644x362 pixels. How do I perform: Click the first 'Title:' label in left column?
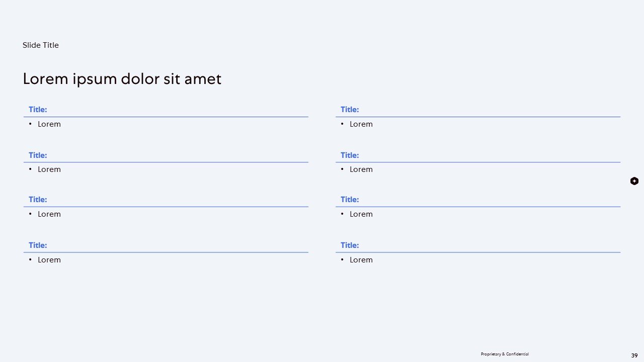[38, 110]
